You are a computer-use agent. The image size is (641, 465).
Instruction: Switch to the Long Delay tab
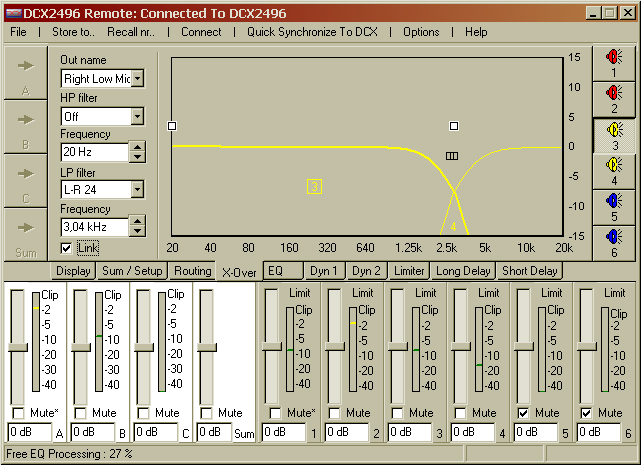coord(463,271)
